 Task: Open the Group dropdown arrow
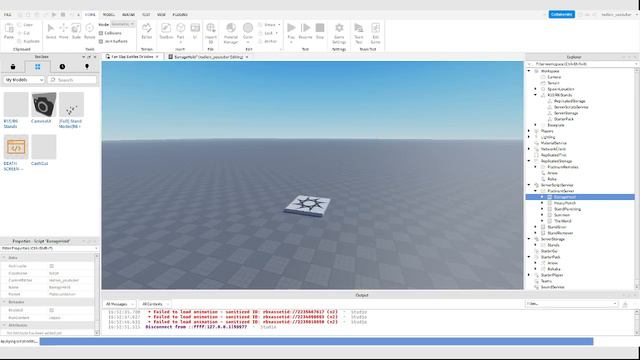point(279,25)
